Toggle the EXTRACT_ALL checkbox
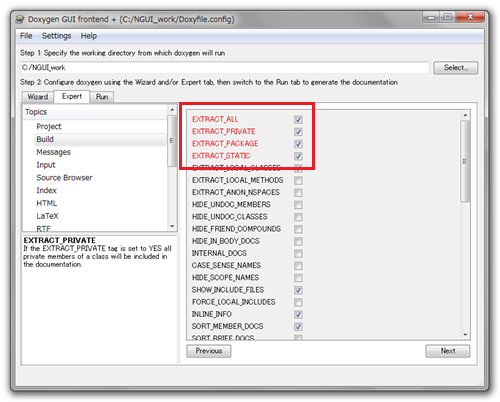 point(298,120)
